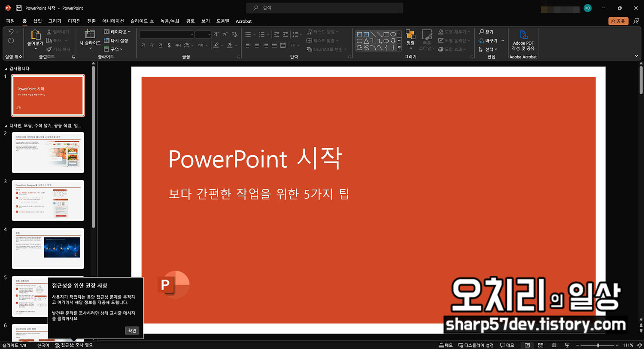Click the 붙여넣기 (Paste) clipboard icon
This screenshot has height=349, width=644.
pos(35,35)
